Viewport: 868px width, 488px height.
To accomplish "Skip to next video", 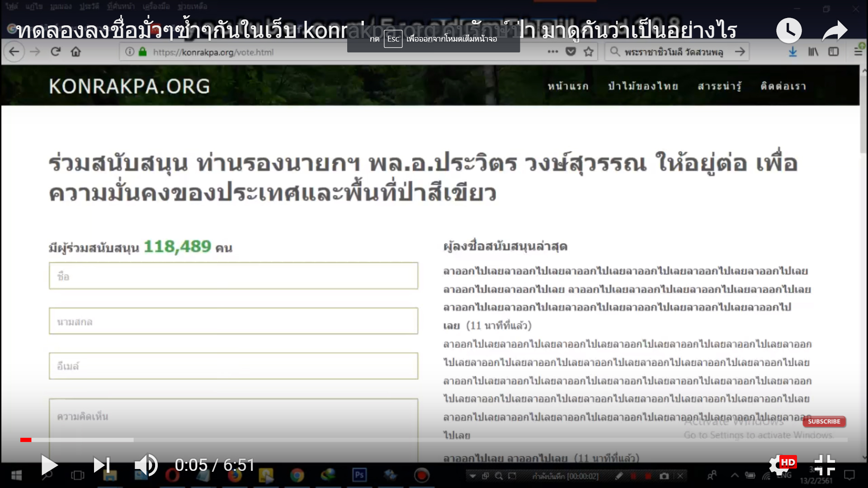I will (101, 465).
